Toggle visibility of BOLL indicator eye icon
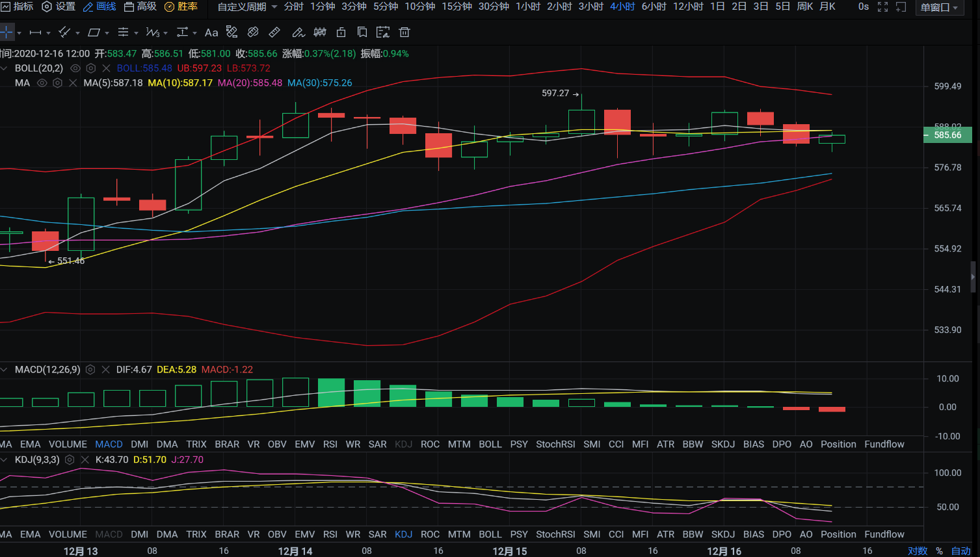The width and height of the screenshot is (980, 557). (75, 68)
